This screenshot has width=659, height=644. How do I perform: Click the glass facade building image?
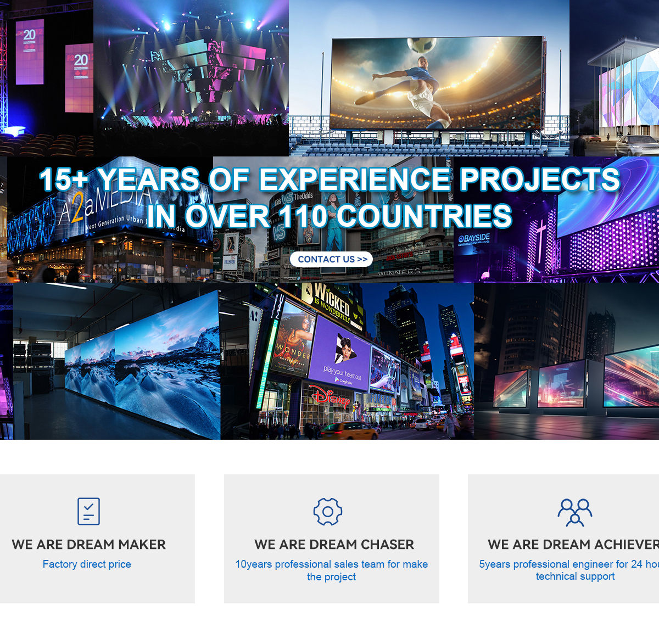point(614,78)
